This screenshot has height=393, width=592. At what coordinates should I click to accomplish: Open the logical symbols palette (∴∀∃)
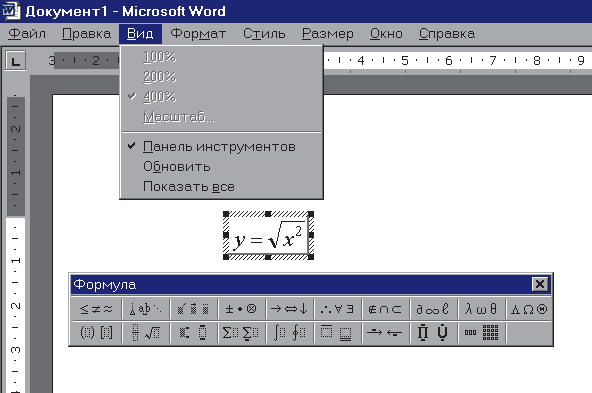point(337,309)
